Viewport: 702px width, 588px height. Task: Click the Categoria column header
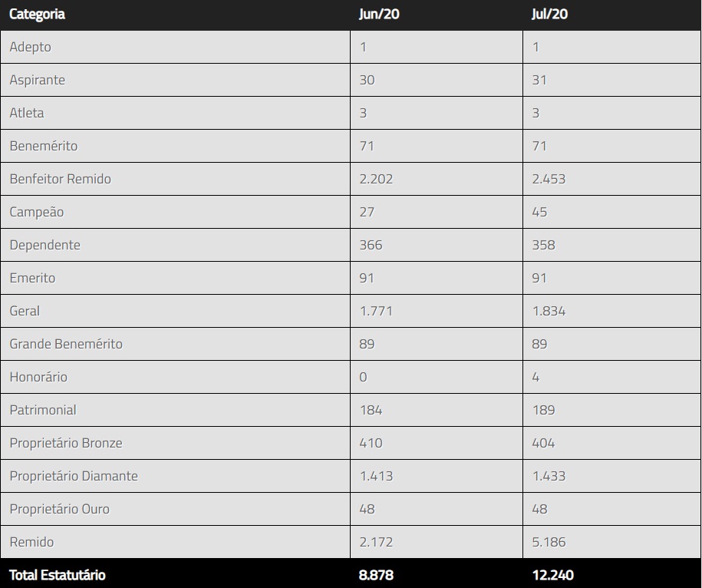[37, 15]
